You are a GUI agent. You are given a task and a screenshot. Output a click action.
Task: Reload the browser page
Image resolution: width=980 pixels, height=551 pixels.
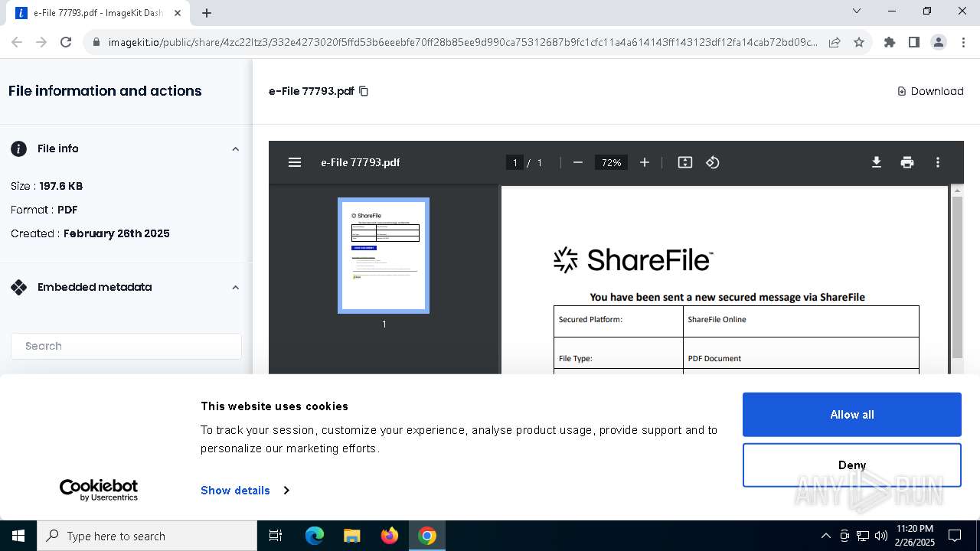tap(66, 42)
